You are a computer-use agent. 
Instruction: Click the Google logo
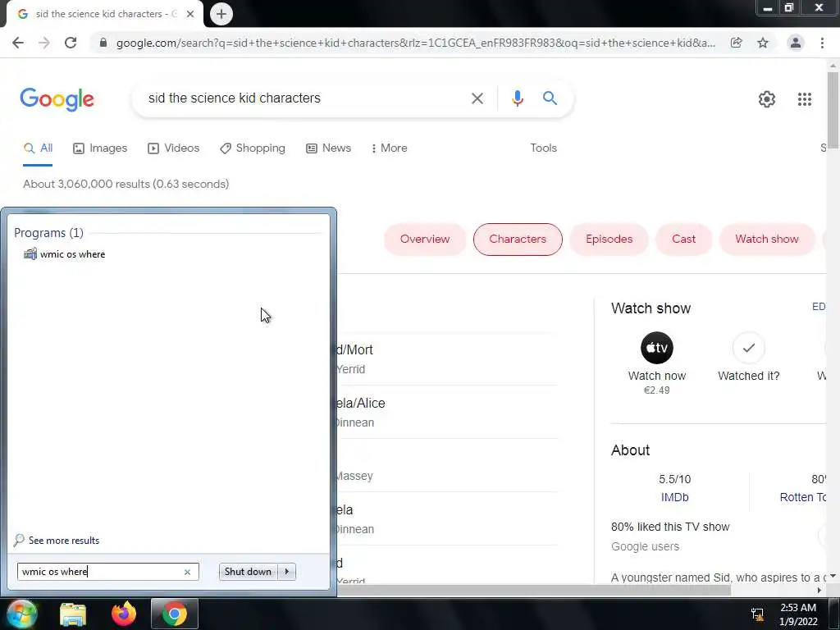click(x=57, y=99)
